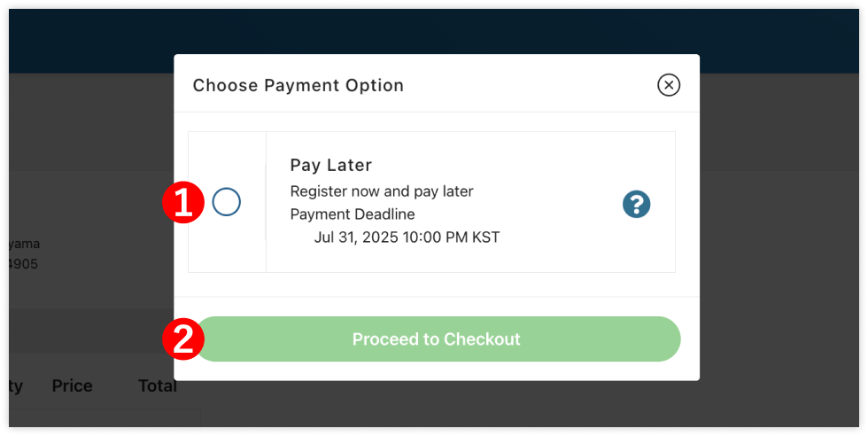
Task: Close the Choose Payment Option dialog
Action: click(669, 85)
